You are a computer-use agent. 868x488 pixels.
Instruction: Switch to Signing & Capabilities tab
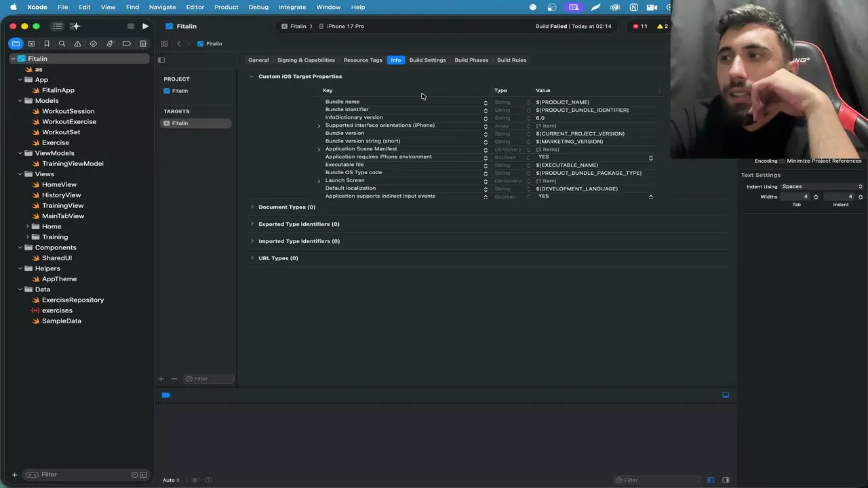[x=306, y=60]
